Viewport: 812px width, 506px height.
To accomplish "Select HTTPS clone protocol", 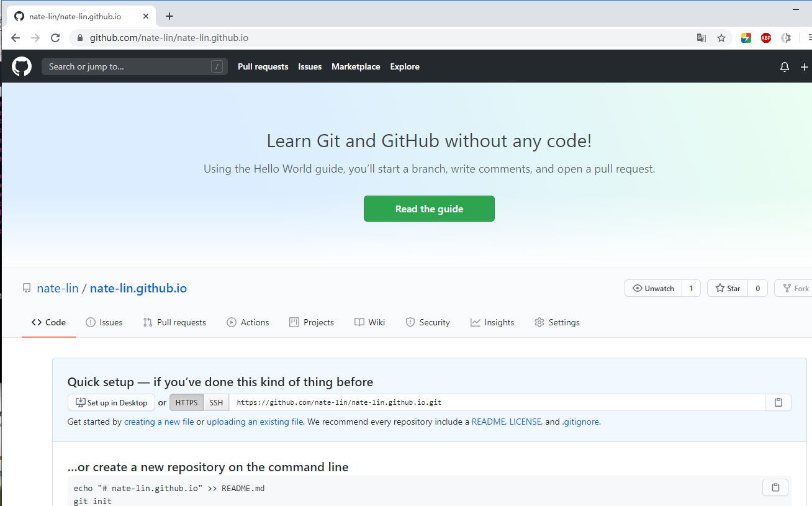I will coord(186,402).
